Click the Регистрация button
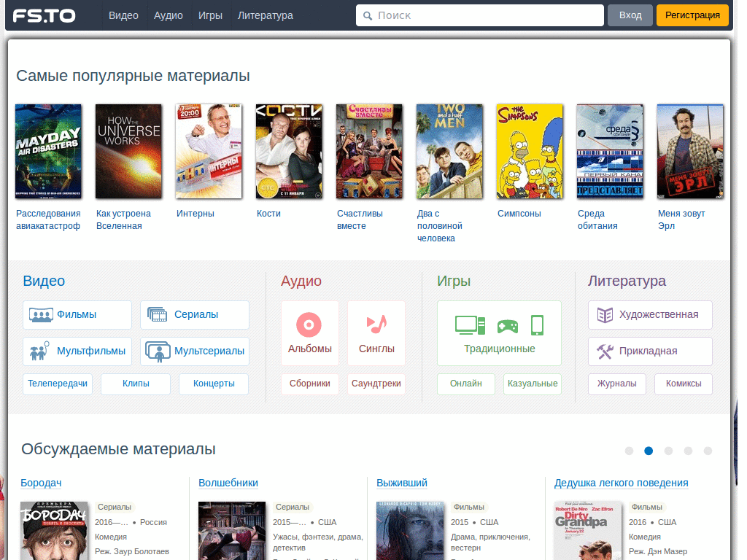The width and height of the screenshot is (747, 560). (692, 15)
